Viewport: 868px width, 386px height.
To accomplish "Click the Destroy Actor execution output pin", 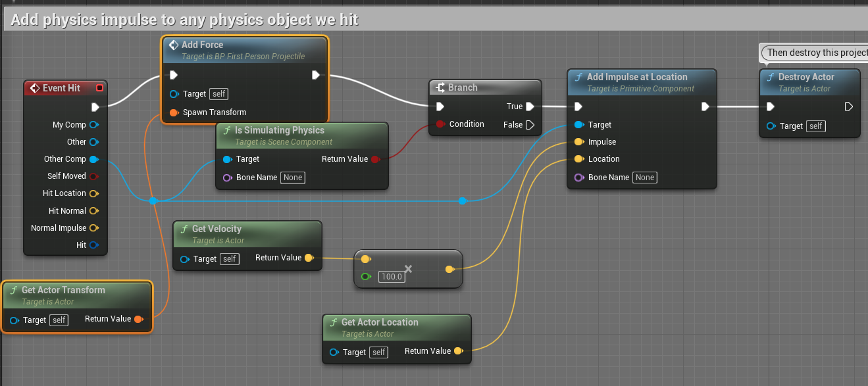I will coord(849,107).
